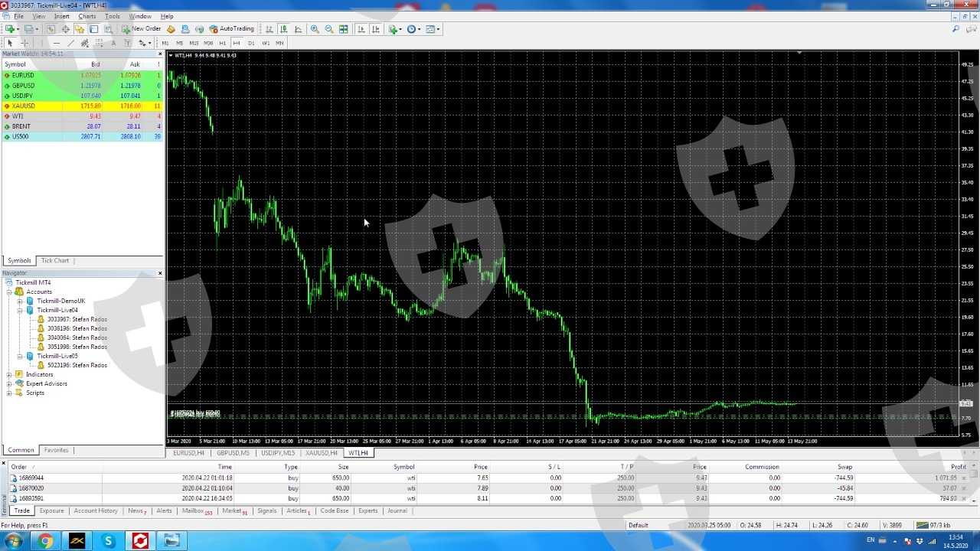Screen dimensions: 980x551
Task: Expand the Expert Advisors node
Action: click(10, 383)
